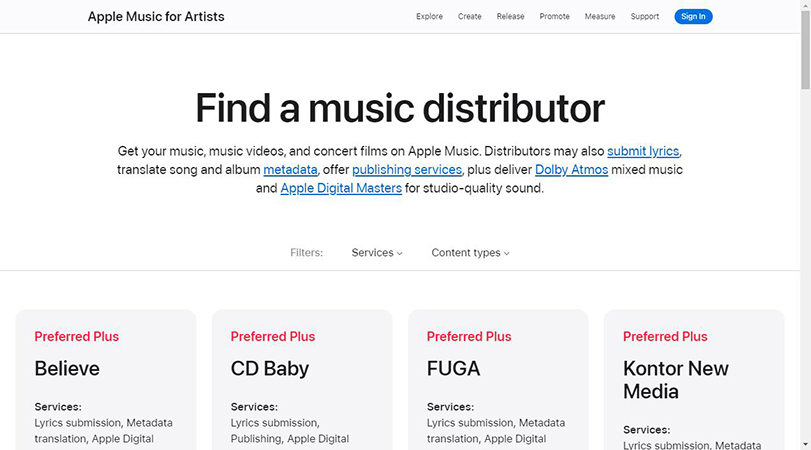Click Measure in the header
Image resolution: width=811 pixels, height=450 pixels.
click(x=600, y=17)
